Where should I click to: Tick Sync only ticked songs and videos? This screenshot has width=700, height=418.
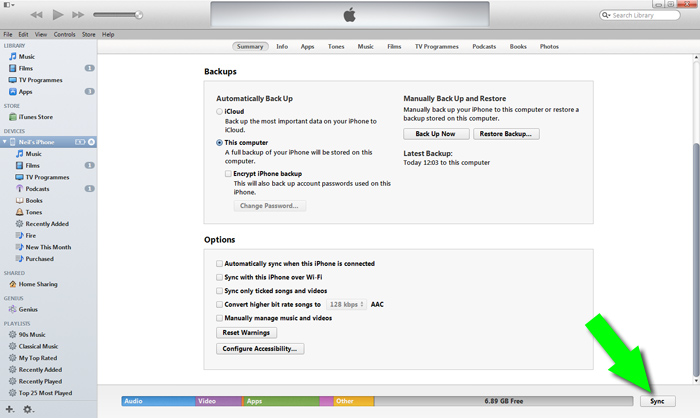(x=219, y=291)
